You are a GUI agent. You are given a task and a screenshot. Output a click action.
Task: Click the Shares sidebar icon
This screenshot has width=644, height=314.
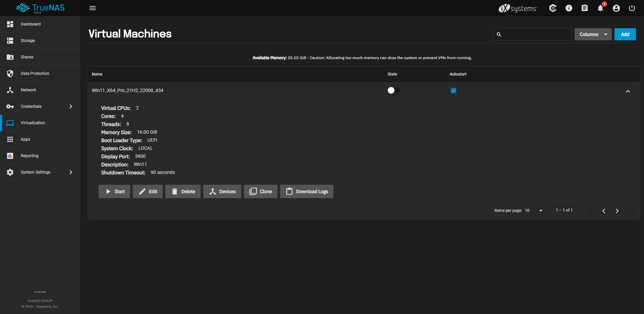(x=10, y=57)
